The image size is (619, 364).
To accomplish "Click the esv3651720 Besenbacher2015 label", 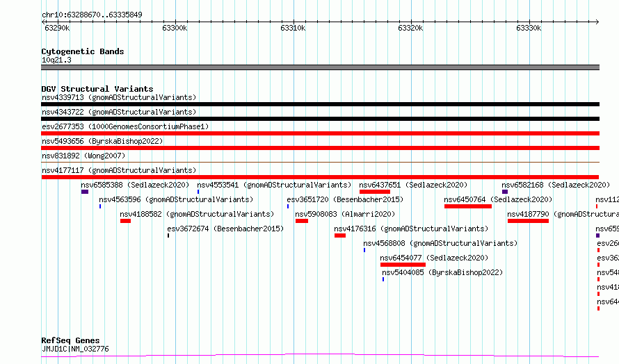I will (346, 199).
